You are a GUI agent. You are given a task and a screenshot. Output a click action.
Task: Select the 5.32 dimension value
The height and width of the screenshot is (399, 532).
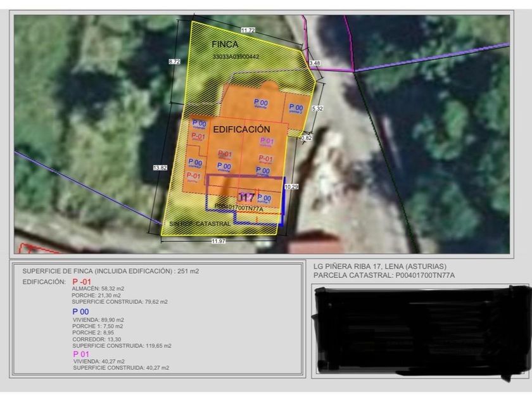[x=317, y=108]
